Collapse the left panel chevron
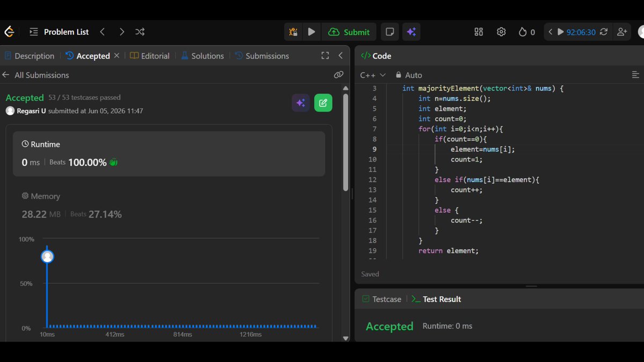 (340, 56)
